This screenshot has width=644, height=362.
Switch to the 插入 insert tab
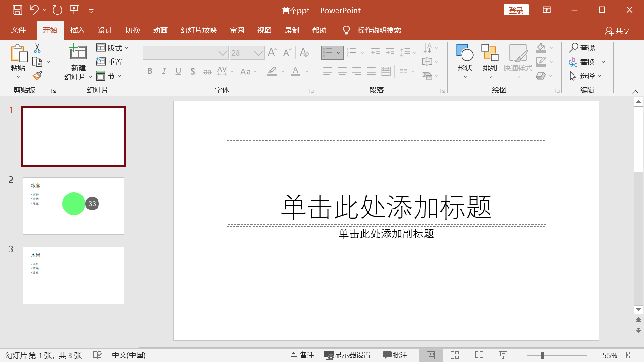(77, 30)
